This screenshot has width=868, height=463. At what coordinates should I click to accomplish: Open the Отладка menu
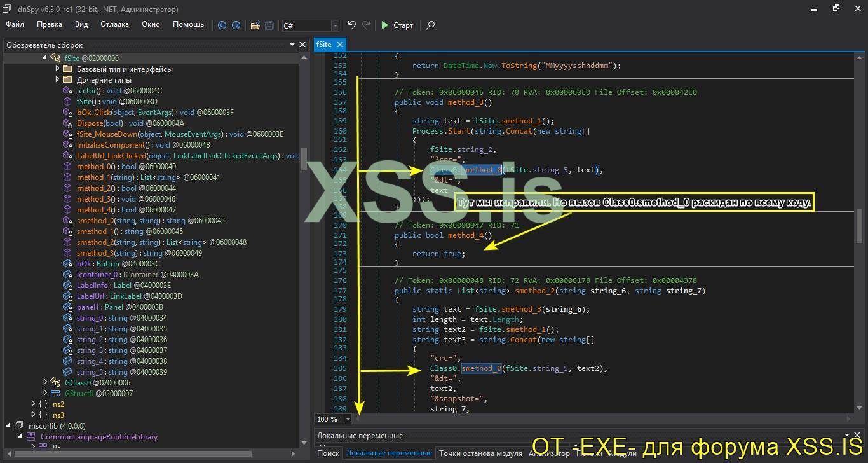coord(114,24)
